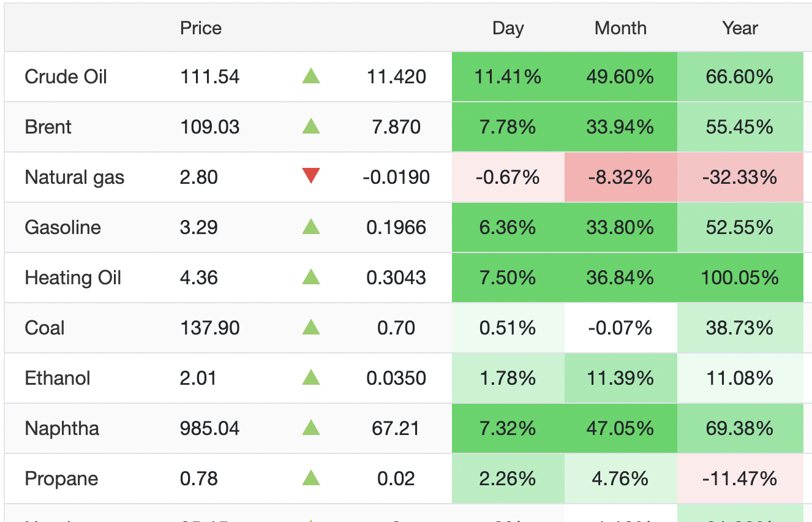The height and width of the screenshot is (522, 812).
Task: Click the red down arrow for Natural gas
Action: 311,177
